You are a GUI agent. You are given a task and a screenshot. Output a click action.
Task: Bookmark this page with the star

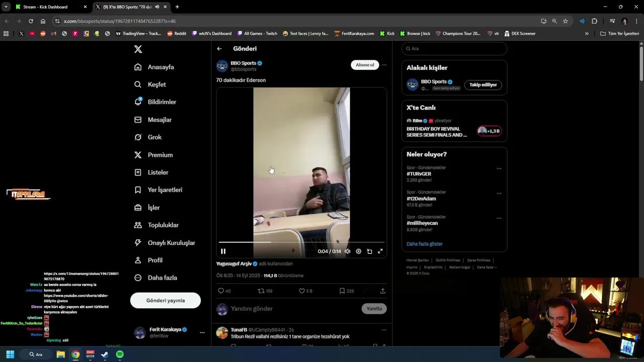tap(566, 21)
